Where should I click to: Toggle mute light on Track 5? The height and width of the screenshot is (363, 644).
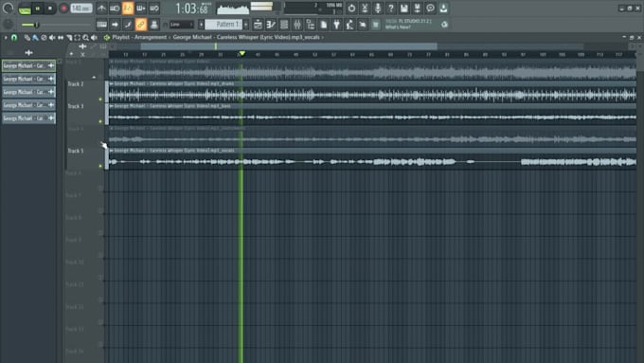100,166
